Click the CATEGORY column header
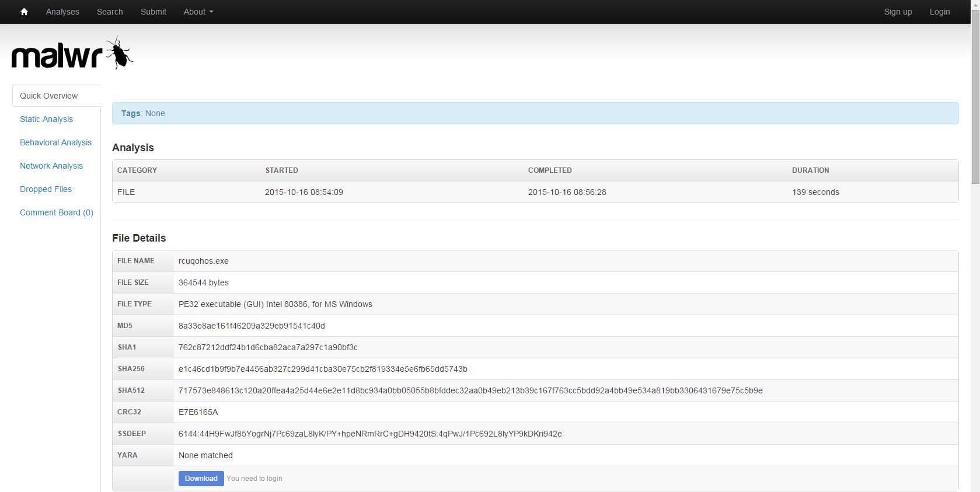980x492 pixels. click(x=137, y=170)
